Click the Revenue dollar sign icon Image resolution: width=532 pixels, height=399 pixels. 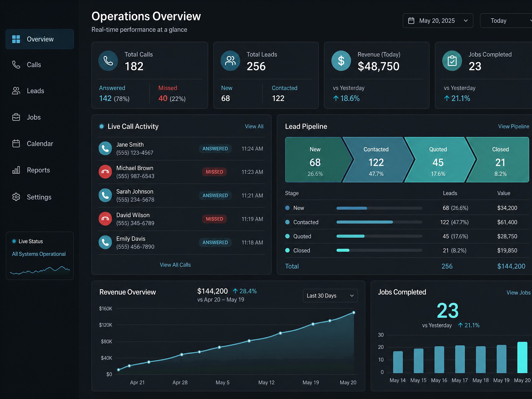(341, 61)
